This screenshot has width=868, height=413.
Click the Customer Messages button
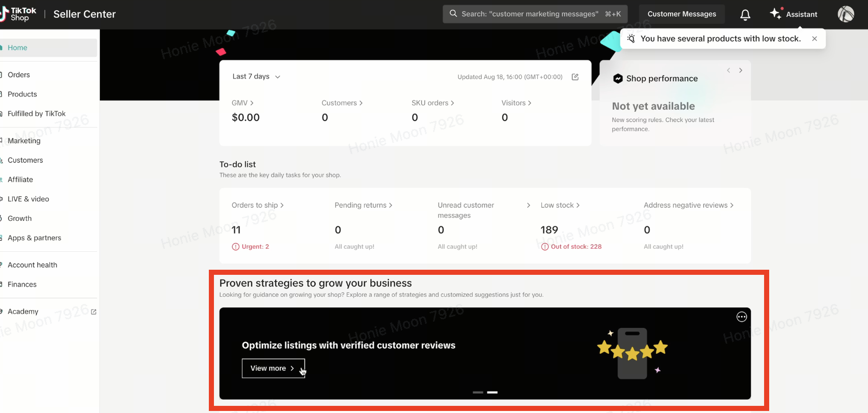682,14
